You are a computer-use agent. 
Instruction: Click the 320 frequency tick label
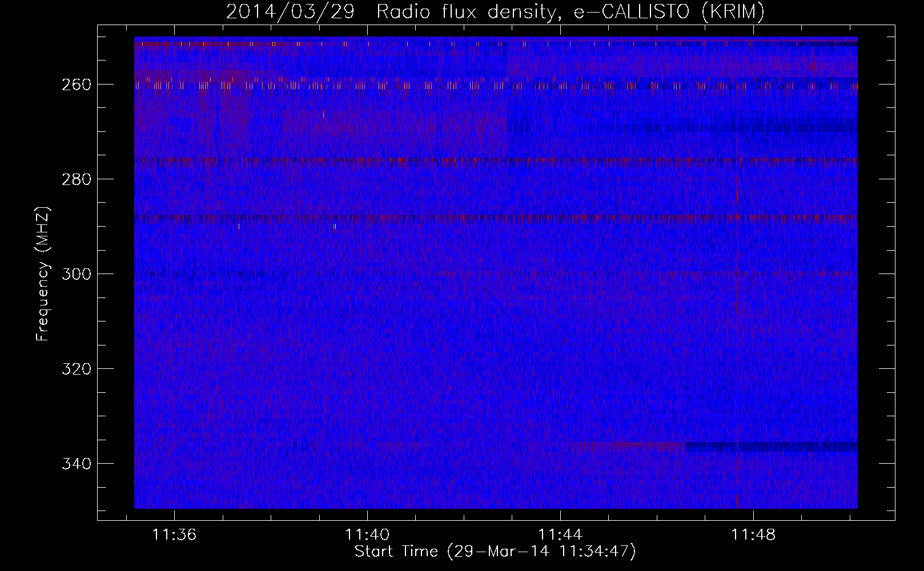coord(77,369)
